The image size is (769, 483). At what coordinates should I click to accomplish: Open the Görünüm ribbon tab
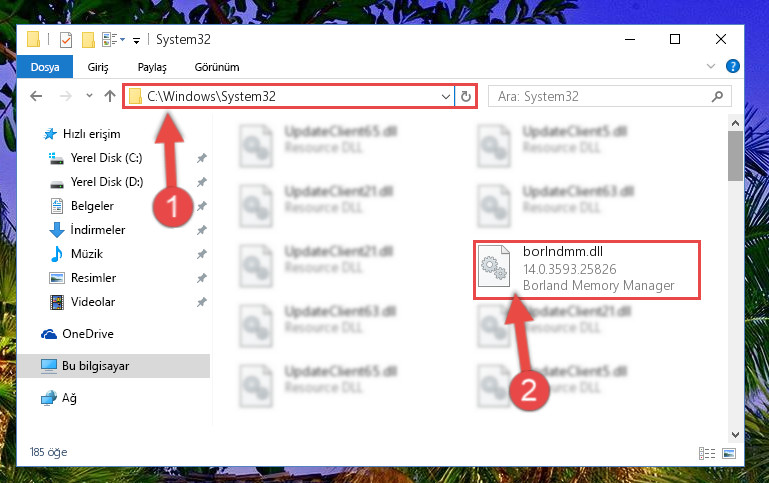(217, 67)
